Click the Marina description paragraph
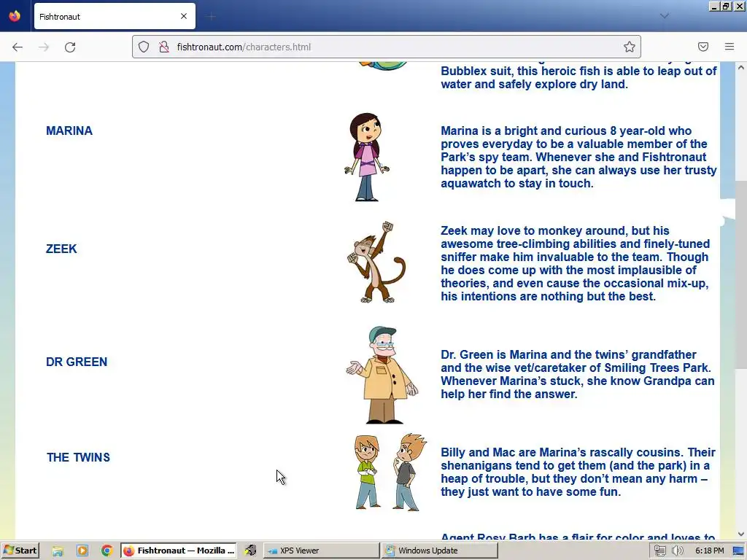 [x=578, y=157]
